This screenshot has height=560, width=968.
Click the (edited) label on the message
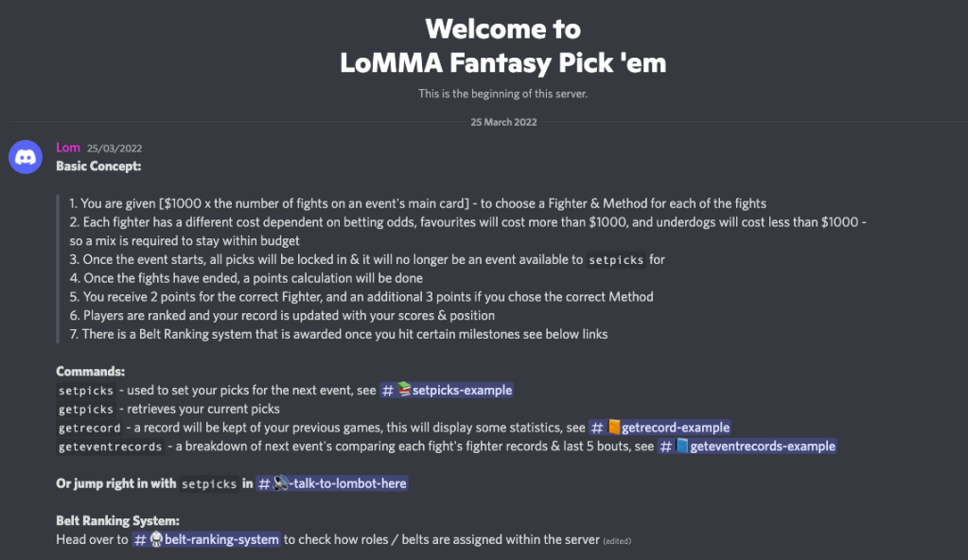coord(617,541)
